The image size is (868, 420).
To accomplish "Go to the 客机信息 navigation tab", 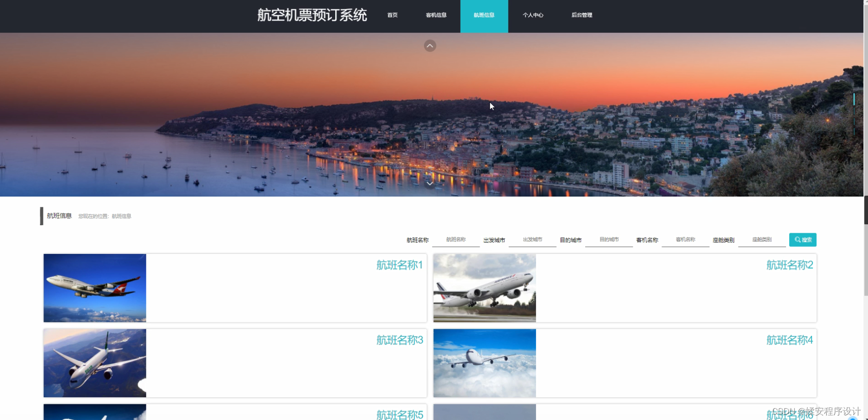I will point(436,15).
